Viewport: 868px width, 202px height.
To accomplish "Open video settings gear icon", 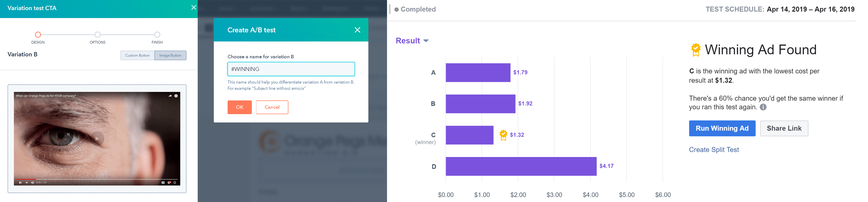I will tap(170, 182).
